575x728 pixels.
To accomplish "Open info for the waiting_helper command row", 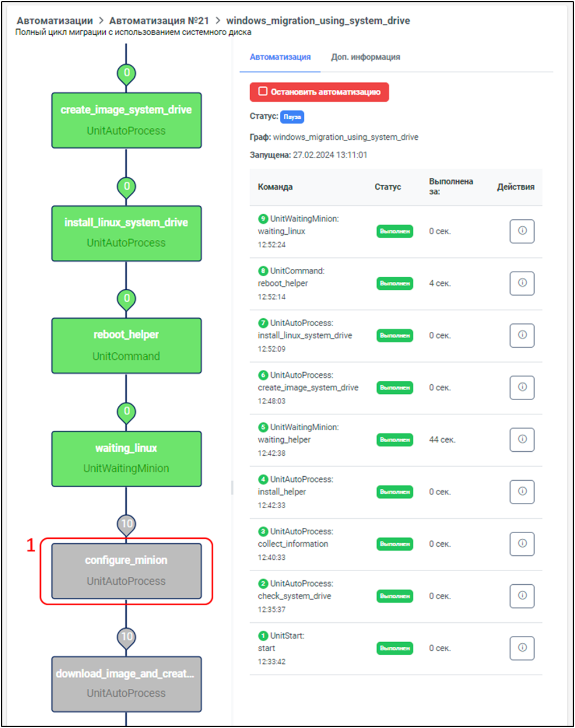I will pos(522,439).
